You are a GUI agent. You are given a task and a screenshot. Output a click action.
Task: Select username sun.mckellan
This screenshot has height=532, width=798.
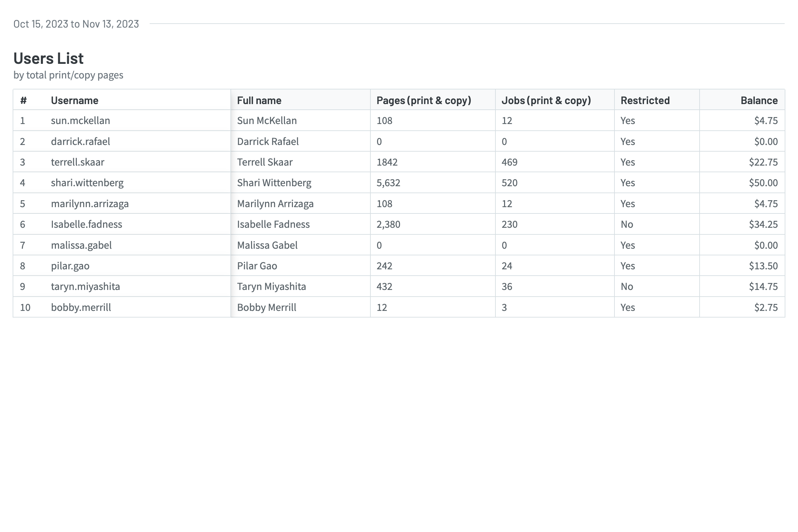[x=80, y=121]
